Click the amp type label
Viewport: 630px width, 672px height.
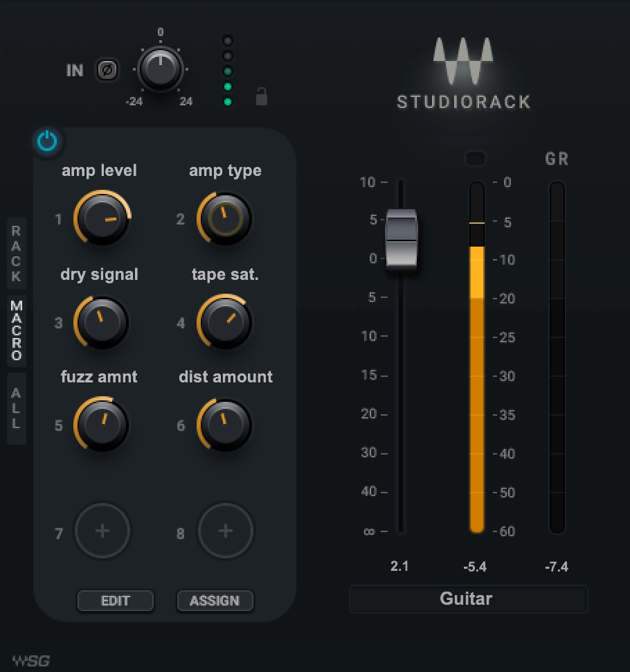click(225, 171)
